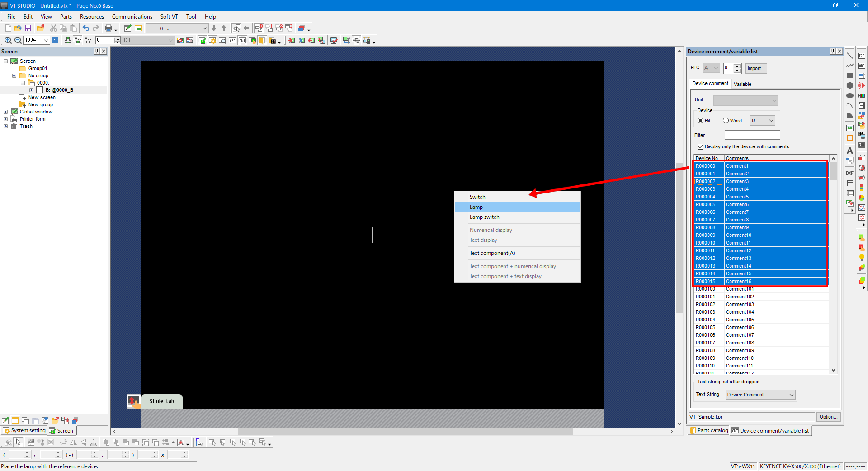Click the Import... button
This screenshot has height=471, width=868.
755,68
